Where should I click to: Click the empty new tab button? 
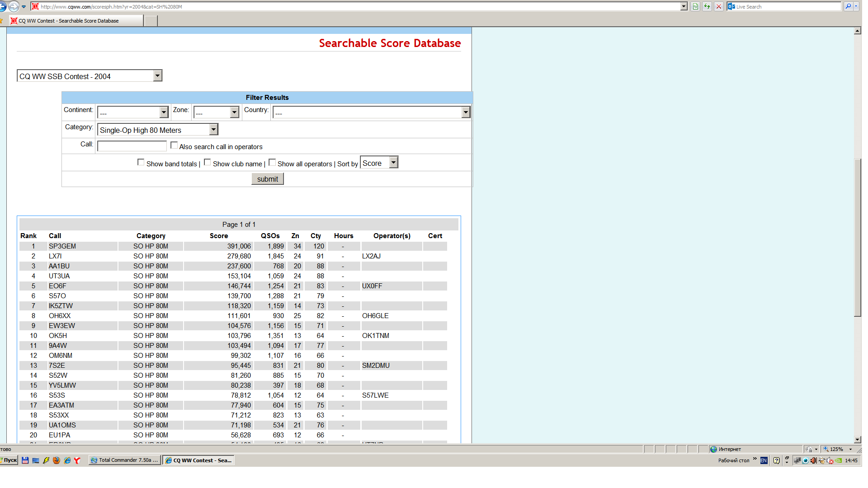point(151,21)
